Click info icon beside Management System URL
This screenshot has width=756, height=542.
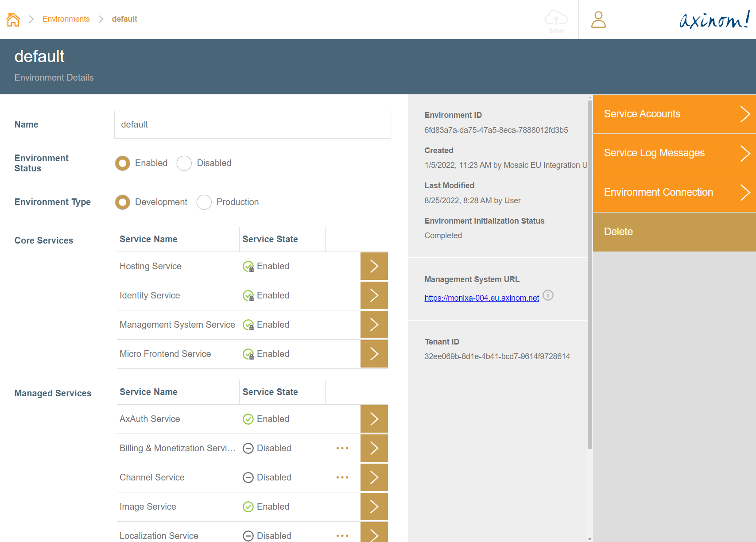click(548, 295)
